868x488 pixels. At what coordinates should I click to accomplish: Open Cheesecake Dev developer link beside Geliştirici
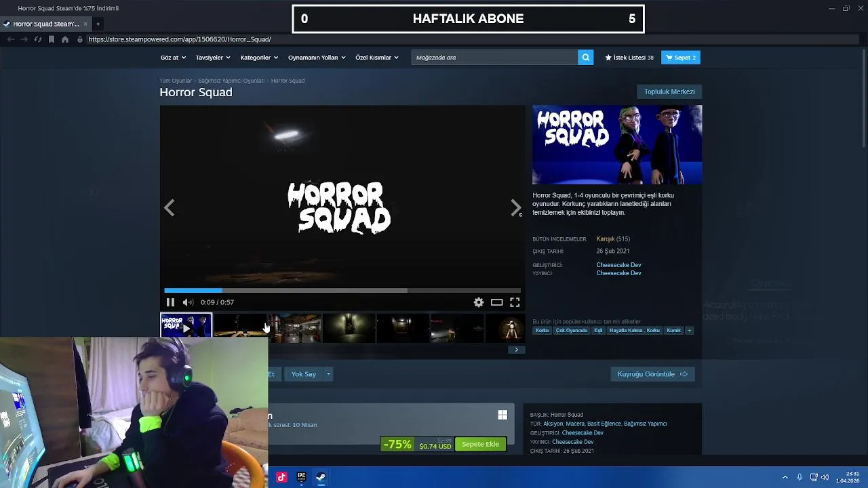point(618,265)
